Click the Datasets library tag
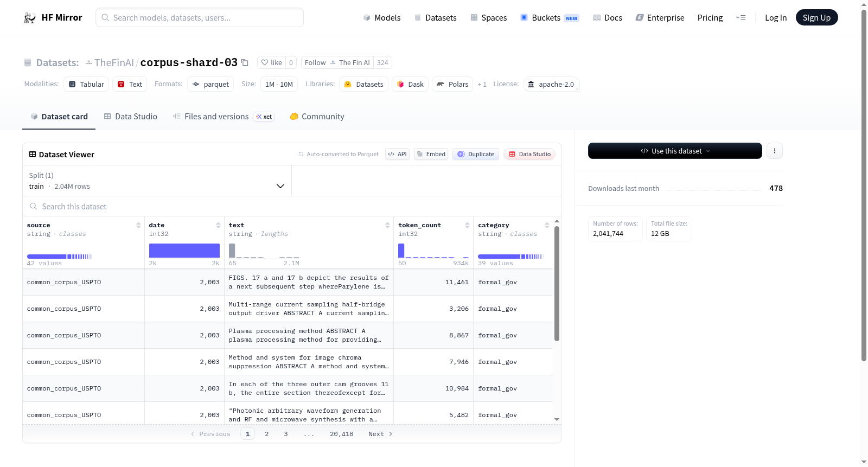This screenshot has height=467, width=868. (x=363, y=84)
